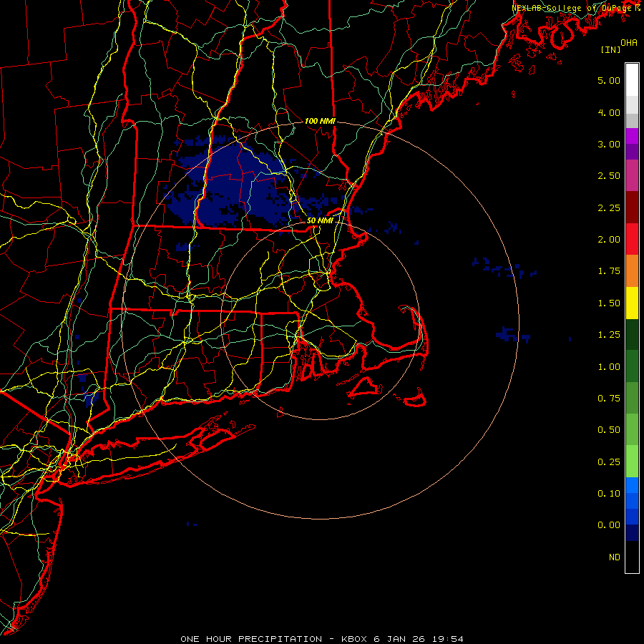Click the 0.75 legend value
The image size is (644, 644).
(609, 399)
